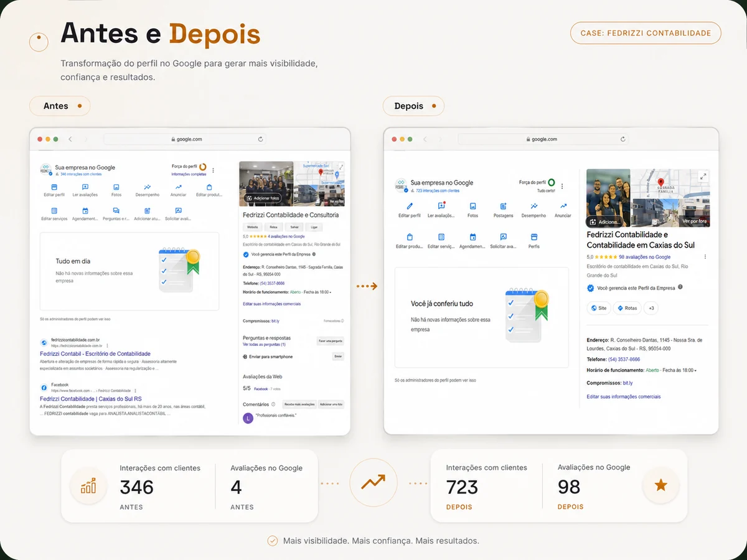Click Rotas chip in Depois window

pyautogui.click(x=627, y=308)
